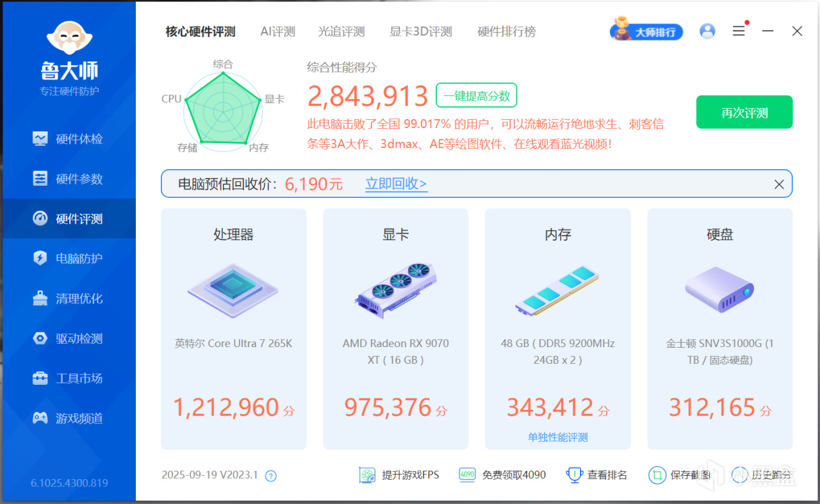Open the 大师排行 ranking badge
The image size is (820, 504).
point(646,31)
